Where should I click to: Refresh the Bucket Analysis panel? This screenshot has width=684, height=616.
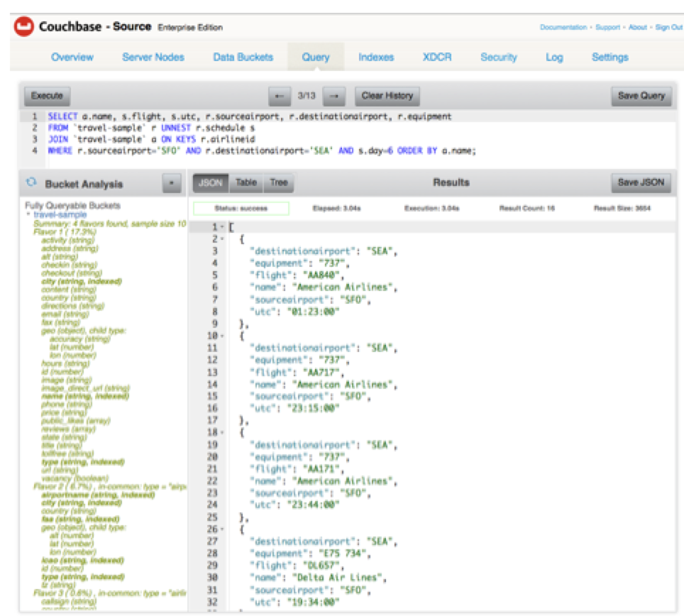click(x=31, y=183)
